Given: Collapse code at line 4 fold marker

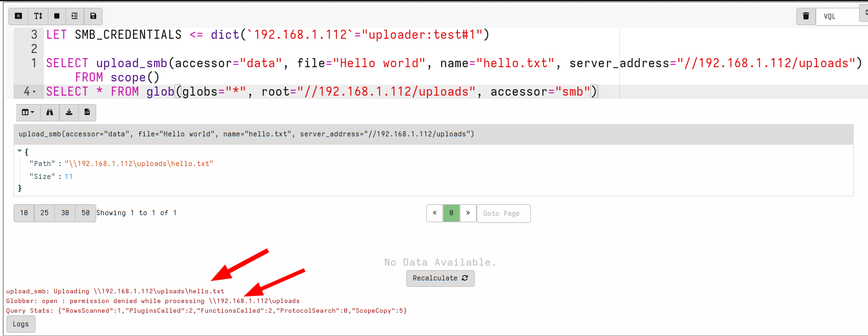Looking at the screenshot, I should (34, 92).
